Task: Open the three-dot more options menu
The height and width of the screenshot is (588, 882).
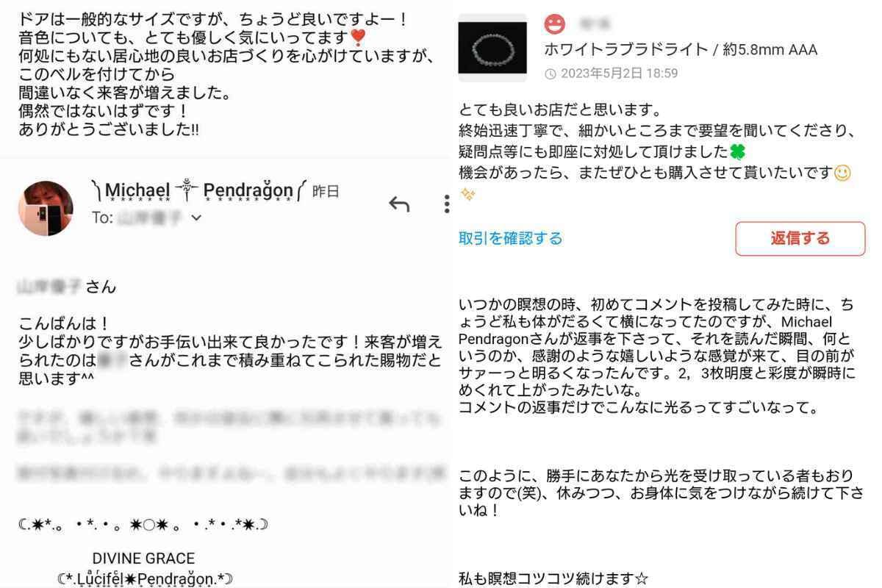Action: (446, 204)
